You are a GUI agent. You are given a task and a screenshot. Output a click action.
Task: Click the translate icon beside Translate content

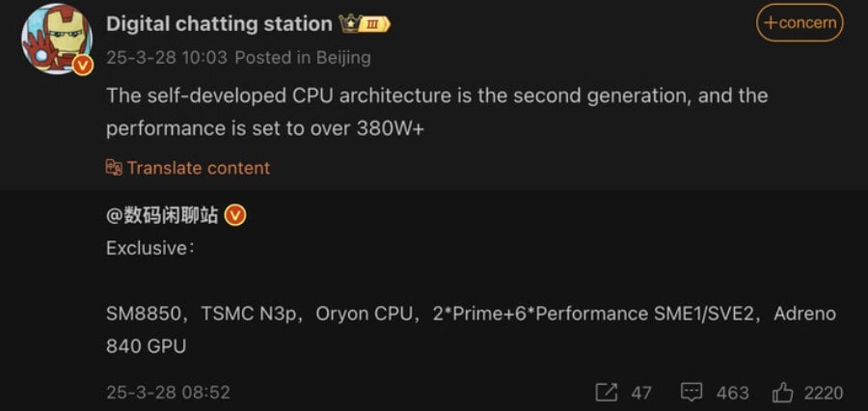point(114,168)
